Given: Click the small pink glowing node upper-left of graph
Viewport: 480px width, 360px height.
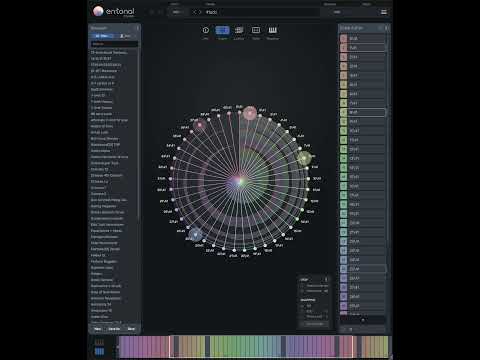Looking at the screenshot, I should [x=200, y=125].
